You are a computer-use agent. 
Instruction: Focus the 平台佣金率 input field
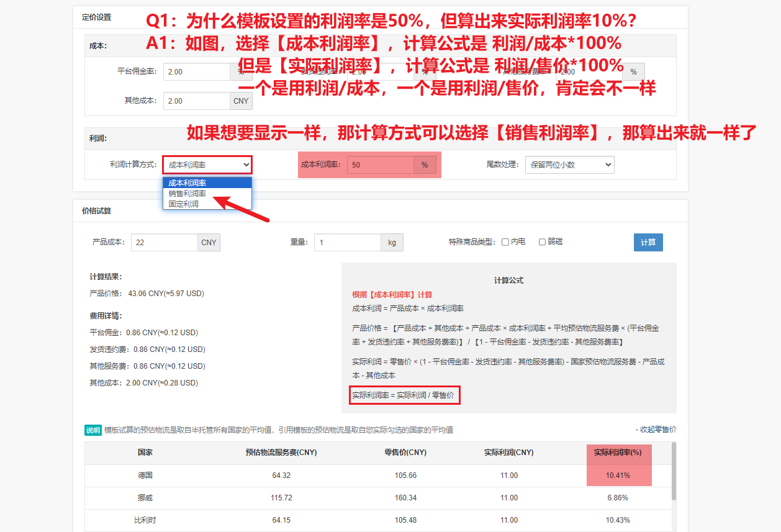point(197,71)
